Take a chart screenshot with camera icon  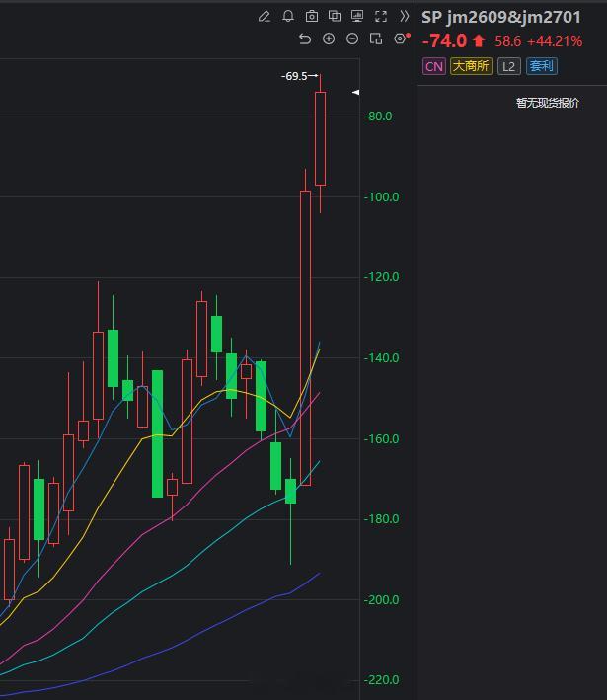click(x=312, y=17)
